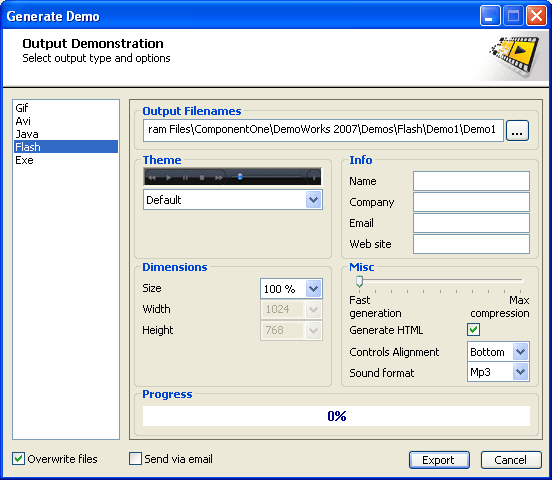Toggle the Generate HTML checkbox
The image size is (552, 480).
point(473,330)
